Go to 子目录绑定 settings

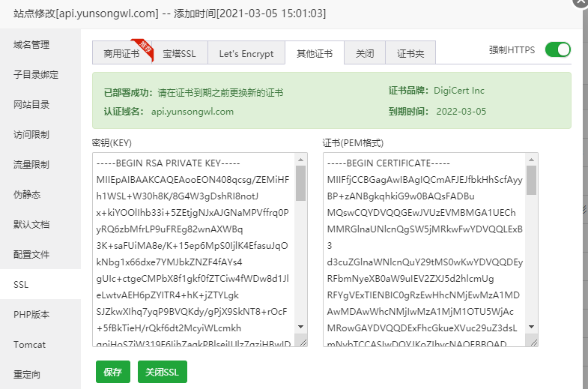coord(36,75)
